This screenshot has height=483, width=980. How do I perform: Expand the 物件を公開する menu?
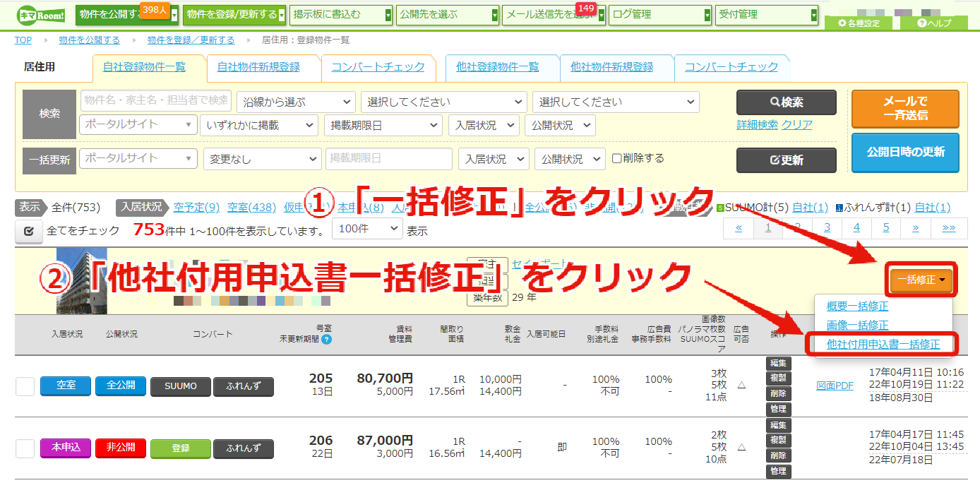coord(126,15)
